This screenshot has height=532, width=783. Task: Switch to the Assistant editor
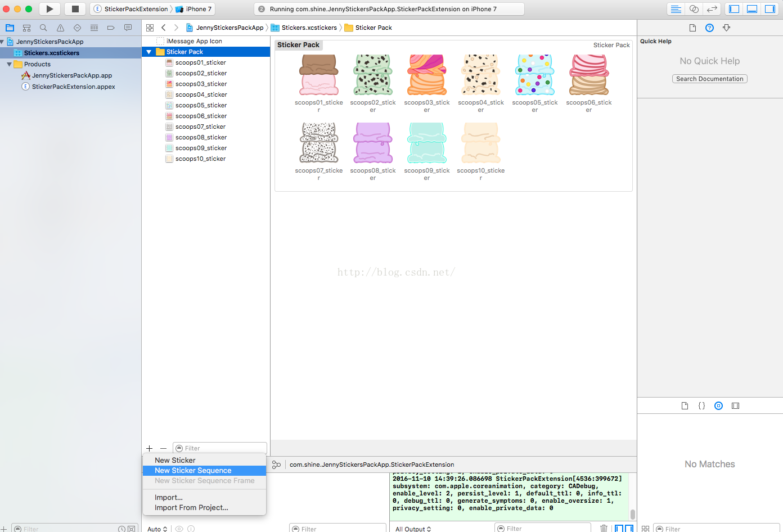[694, 9]
